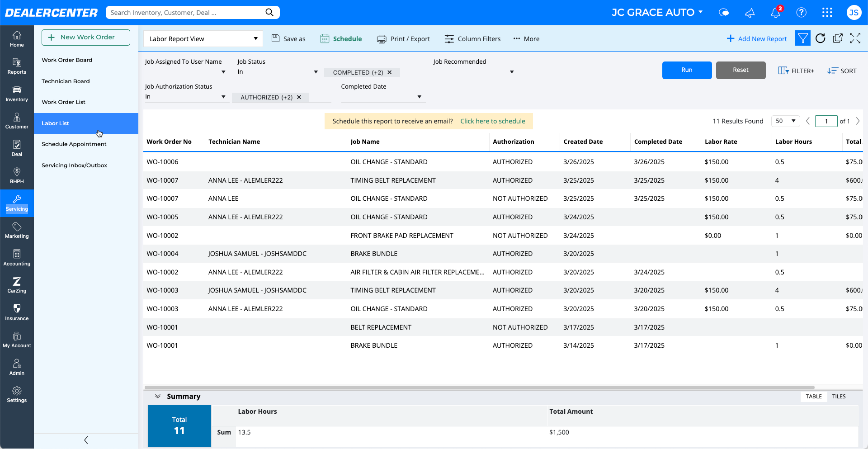Open the announcements megaphone icon

pos(750,13)
